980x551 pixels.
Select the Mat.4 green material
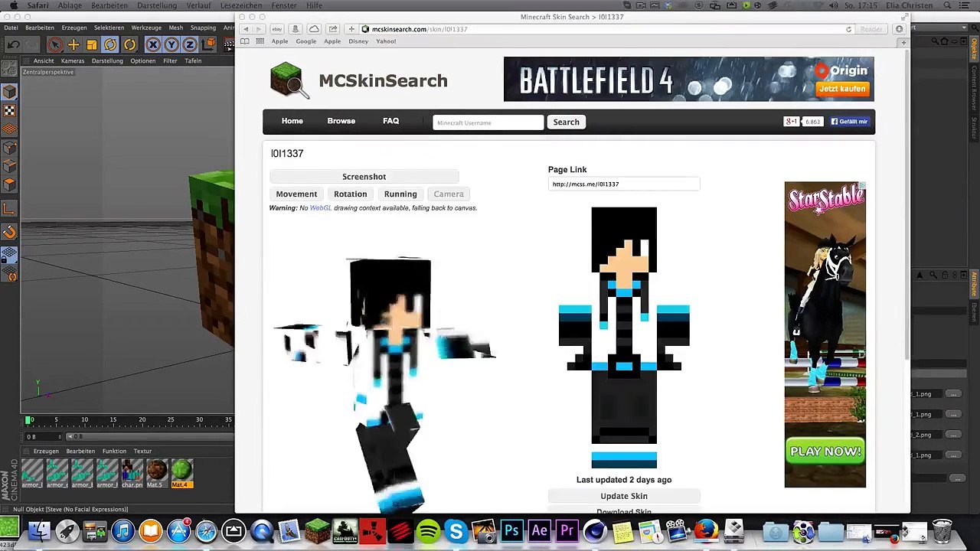[x=181, y=473]
